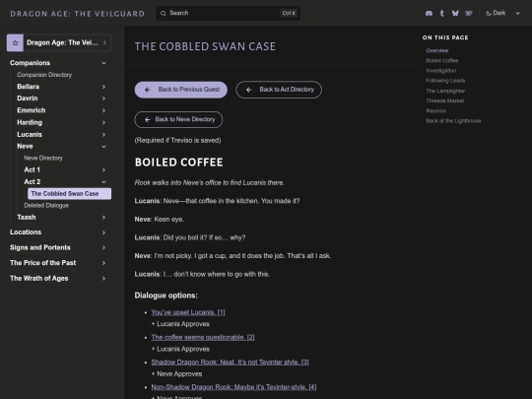Follow Shadow Dragon Rook dialogue option [3]
532x399 pixels.
230,362
